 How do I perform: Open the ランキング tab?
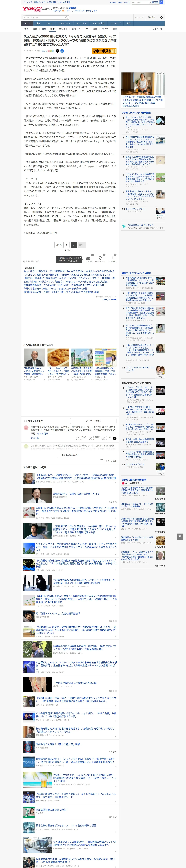(115, 24)
